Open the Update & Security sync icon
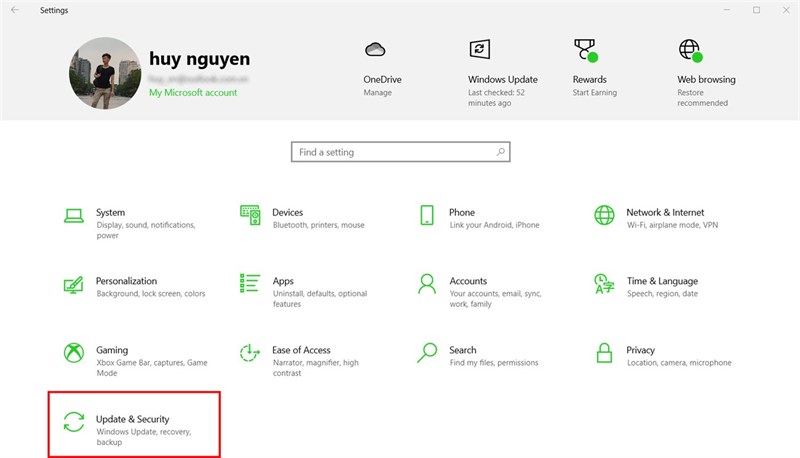This screenshot has width=800, height=458. (x=73, y=422)
